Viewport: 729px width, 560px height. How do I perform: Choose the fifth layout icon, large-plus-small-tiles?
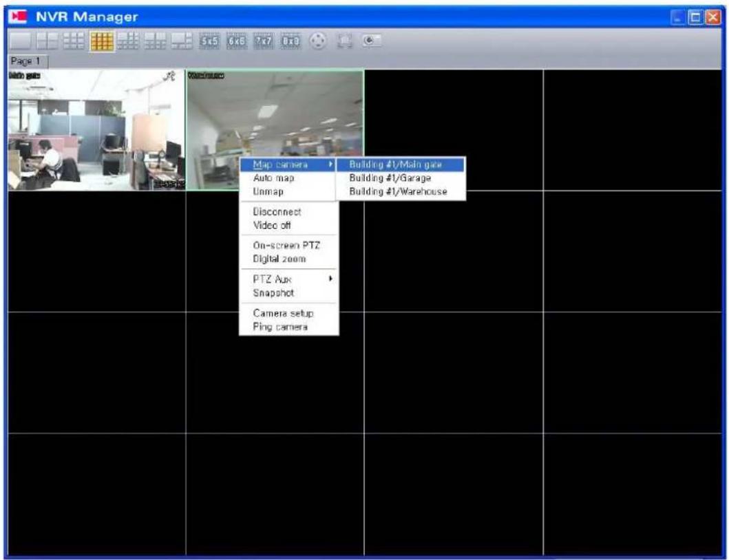coord(128,41)
